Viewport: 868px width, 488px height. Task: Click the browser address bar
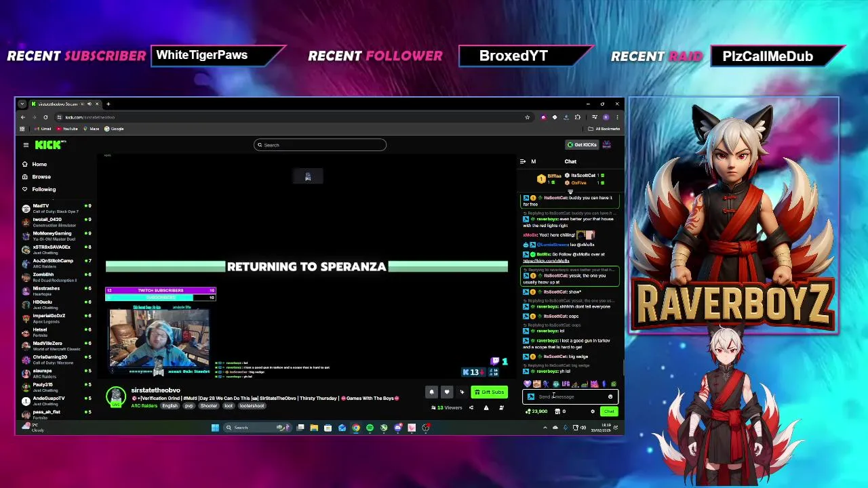click(292, 117)
